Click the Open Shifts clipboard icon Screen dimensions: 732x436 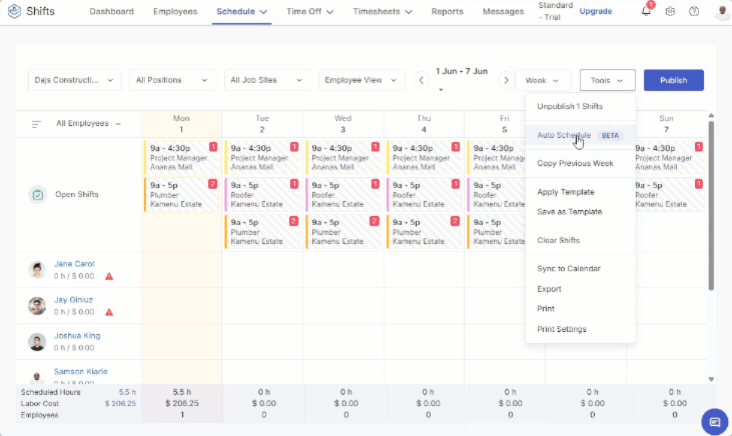[x=38, y=194]
